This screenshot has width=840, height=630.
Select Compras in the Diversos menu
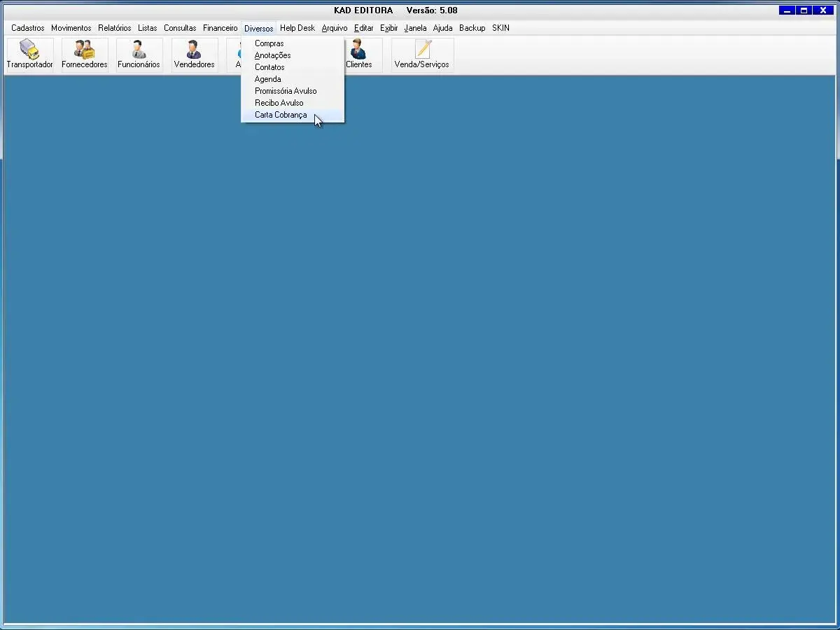point(269,43)
